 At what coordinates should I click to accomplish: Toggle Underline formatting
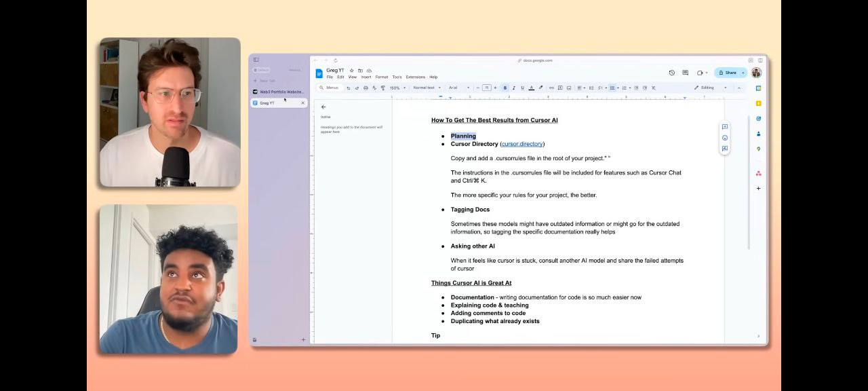522,88
